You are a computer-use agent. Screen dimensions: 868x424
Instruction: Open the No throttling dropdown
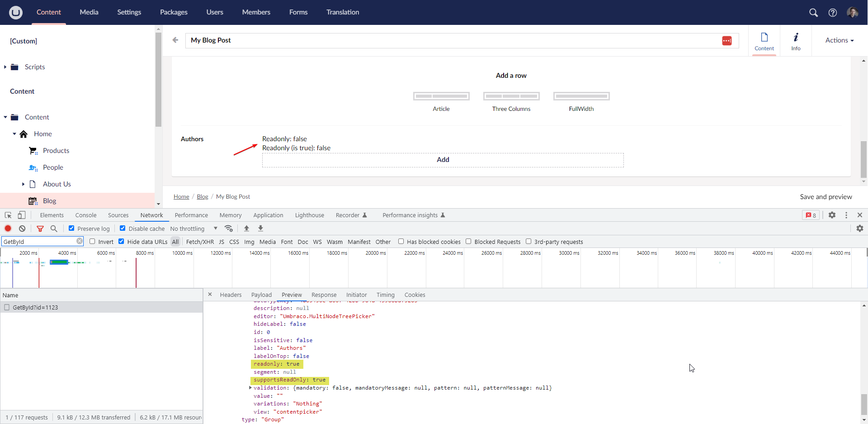194,229
